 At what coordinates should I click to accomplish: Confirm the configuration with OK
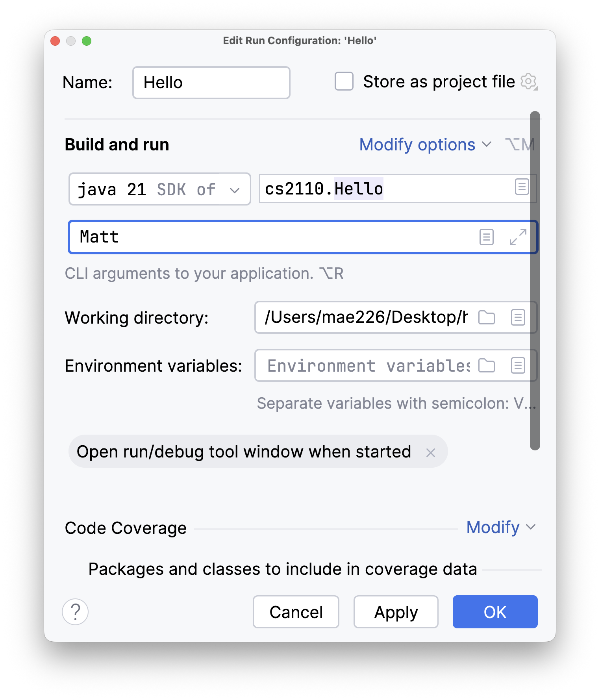(495, 612)
